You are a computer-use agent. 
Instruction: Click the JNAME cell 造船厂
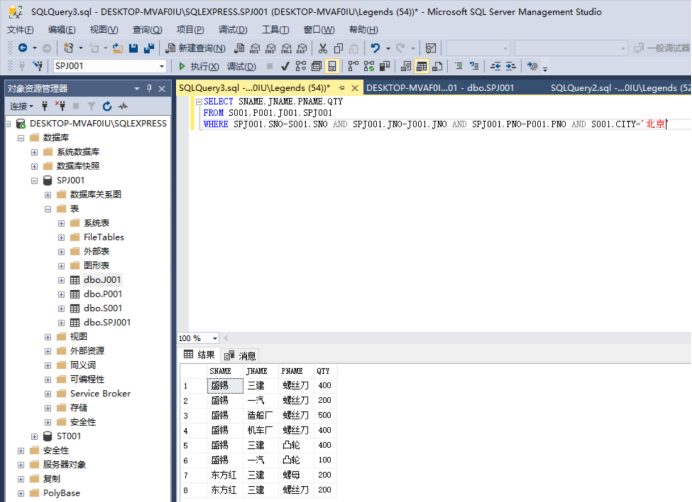[260, 415]
